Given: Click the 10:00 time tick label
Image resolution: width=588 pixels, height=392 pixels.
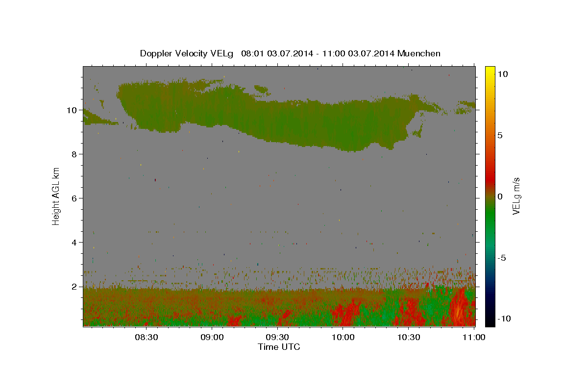Looking at the screenshot, I should point(343,337).
